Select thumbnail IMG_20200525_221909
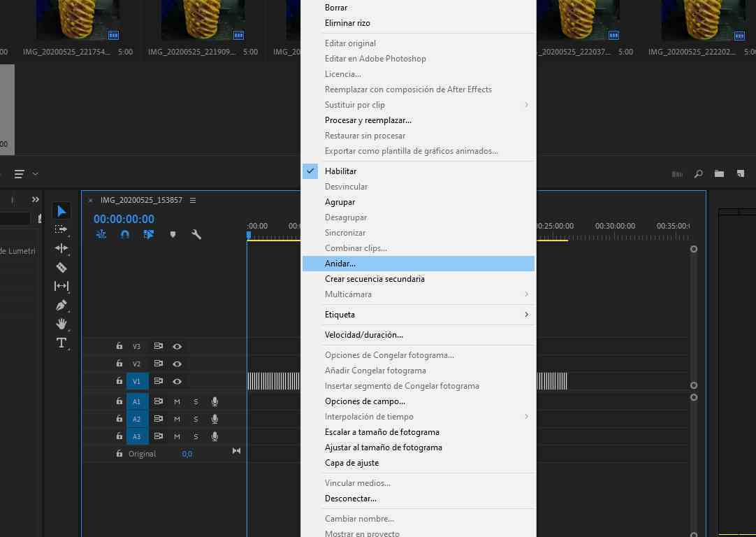The height and width of the screenshot is (537, 756). pos(203,20)
